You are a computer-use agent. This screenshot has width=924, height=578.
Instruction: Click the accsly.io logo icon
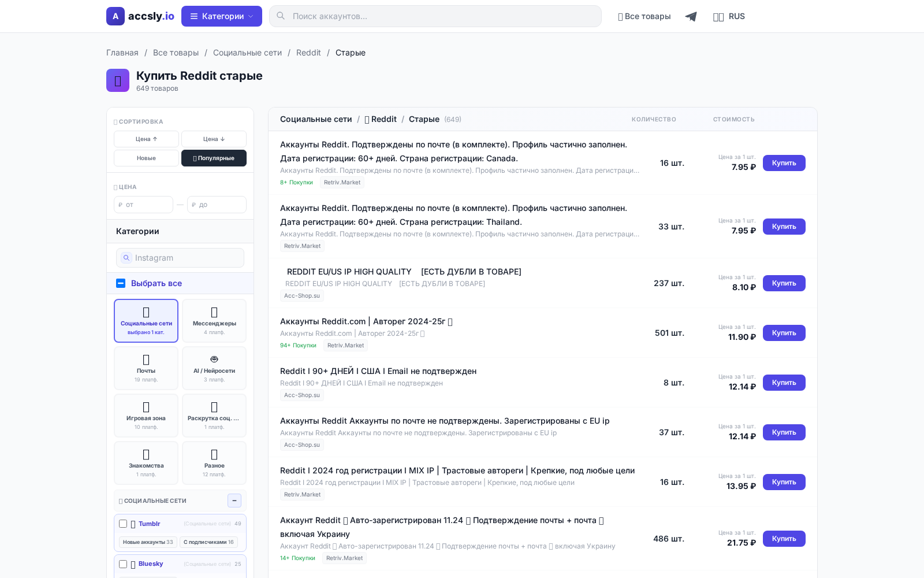pyautogui.click(x=115, y=16)
